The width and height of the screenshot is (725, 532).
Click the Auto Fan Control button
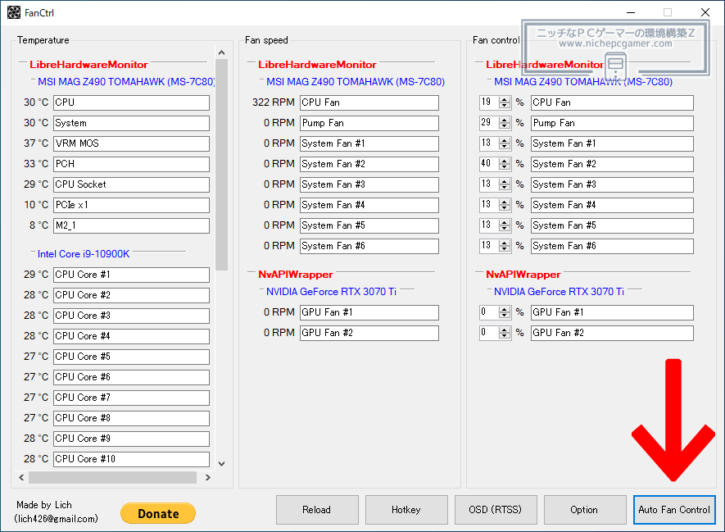(x=674, y=510)
